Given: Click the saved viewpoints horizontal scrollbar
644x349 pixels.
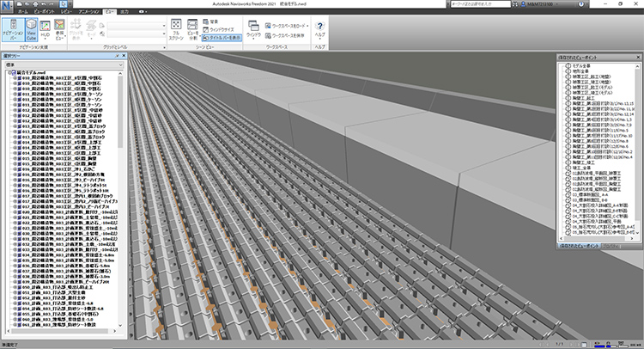Looking at the screenshot, I should [x=596, y=238].
